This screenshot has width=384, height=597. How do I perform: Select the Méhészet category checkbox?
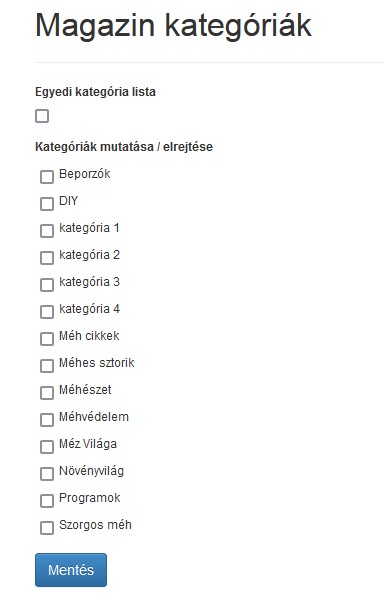[x=47, y=393]
